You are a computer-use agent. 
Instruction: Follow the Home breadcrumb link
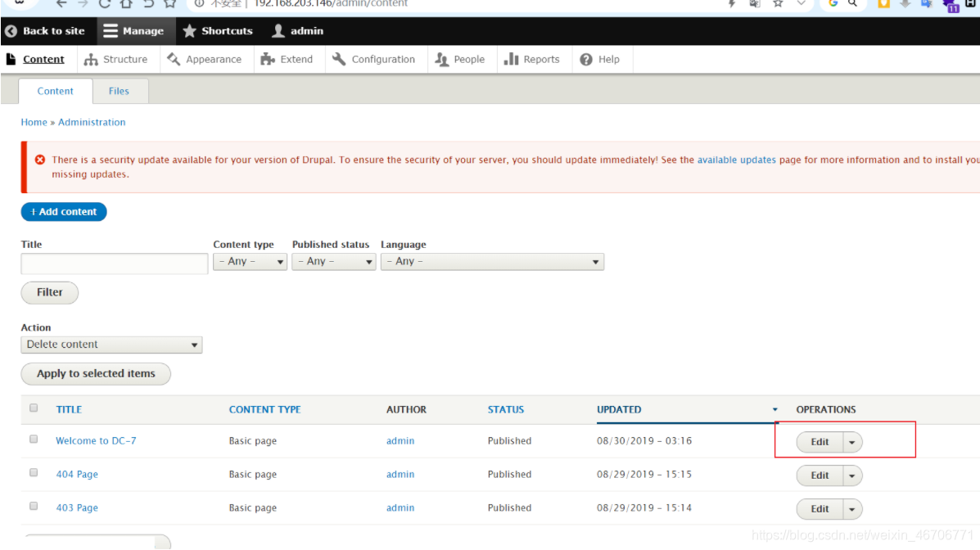[34, 123]
